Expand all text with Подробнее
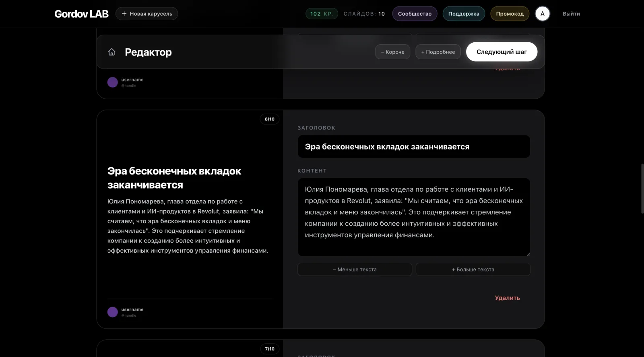Viewport: 644px width, 357px height. point(438,52)
